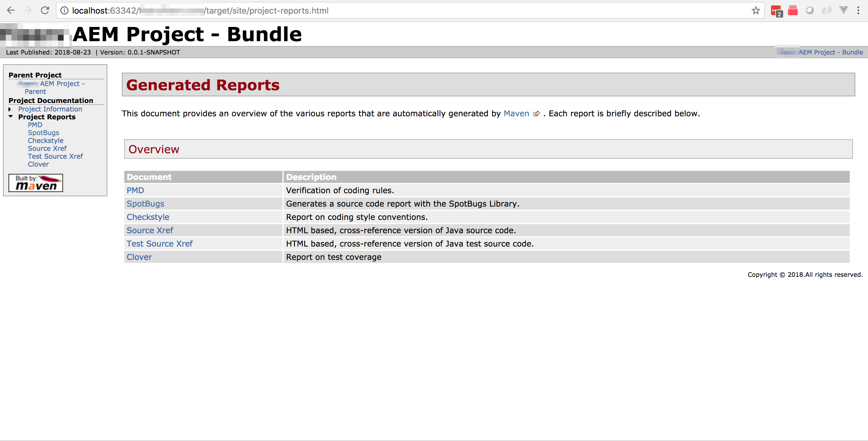Open SpotBugs report from sidebar

(43, 133)
